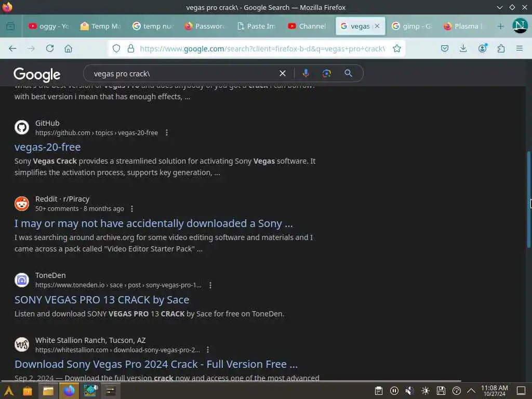Adjust brightness from tray icon

pyautogui.click(x=425, y=391)
